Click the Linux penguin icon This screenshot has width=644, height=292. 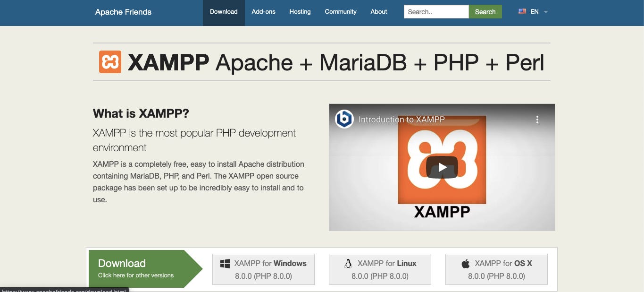[x=348, y=264]
